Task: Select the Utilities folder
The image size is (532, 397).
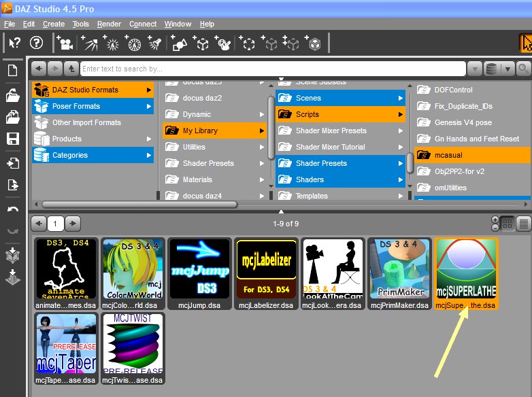Action: (x=215, y=147)
